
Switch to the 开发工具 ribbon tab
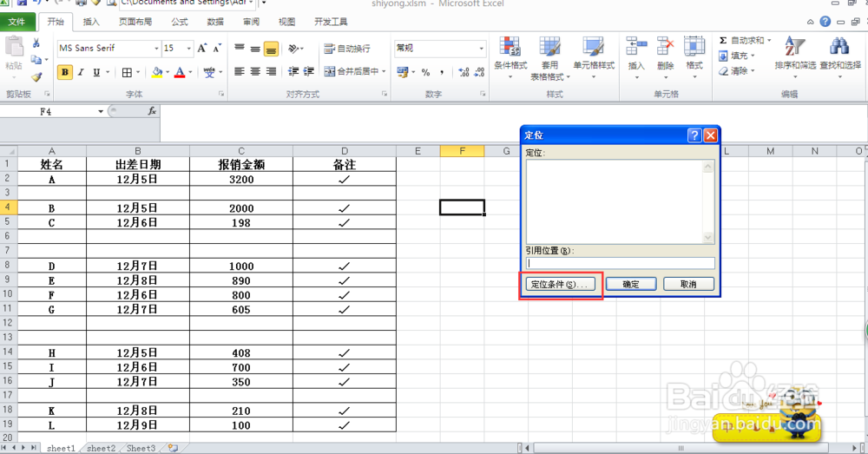(x=331, y=22)
